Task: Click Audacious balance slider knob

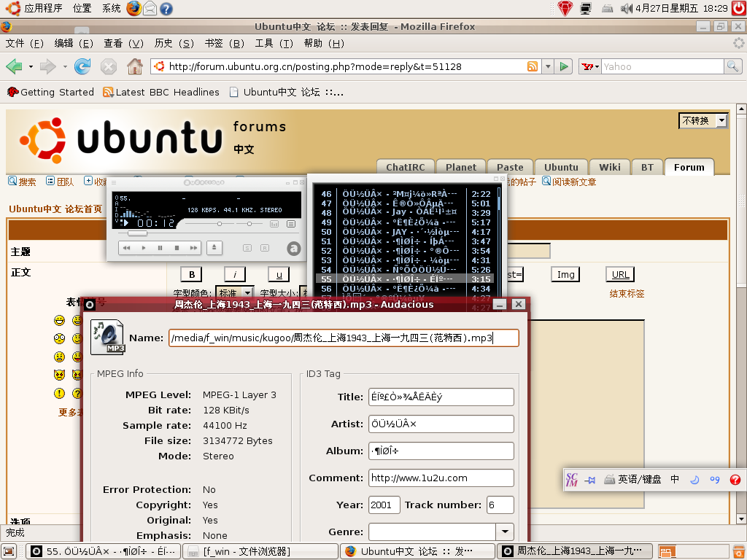Action: (249, 223)
